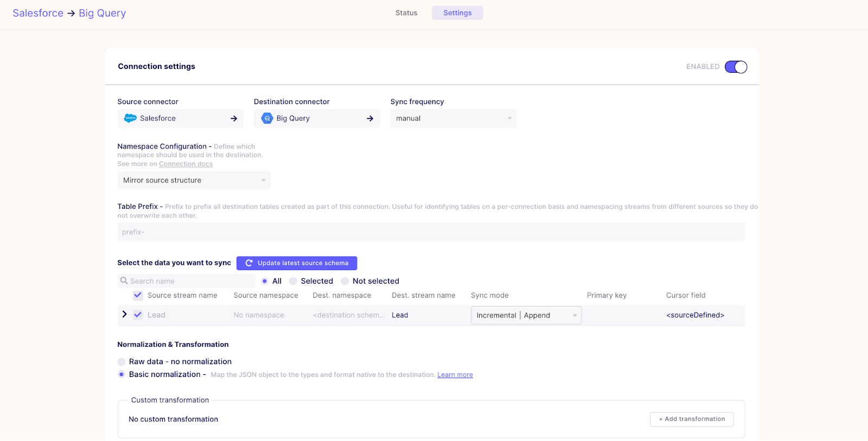Toggle the select-all streams checkbox in header

[x=138, y=296]
